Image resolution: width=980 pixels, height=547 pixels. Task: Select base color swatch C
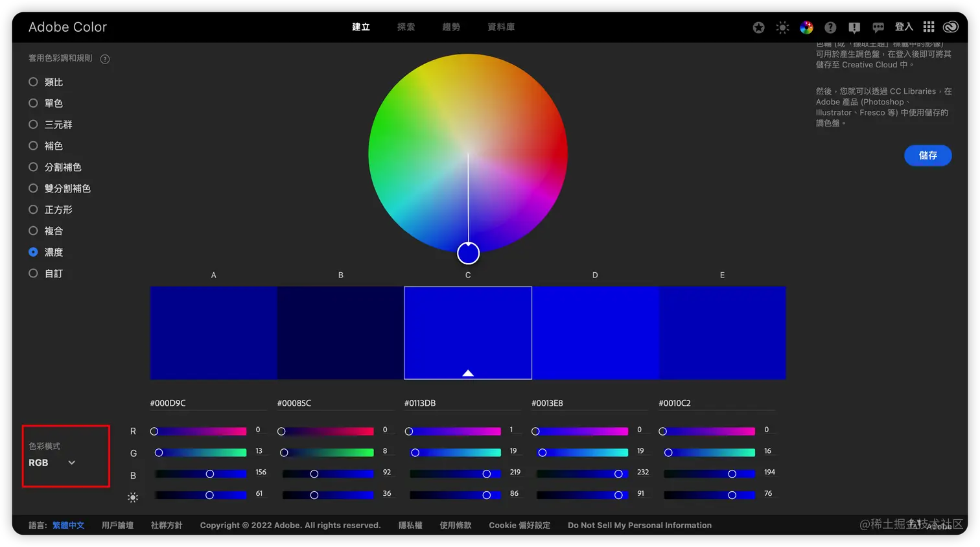(468, 333)
